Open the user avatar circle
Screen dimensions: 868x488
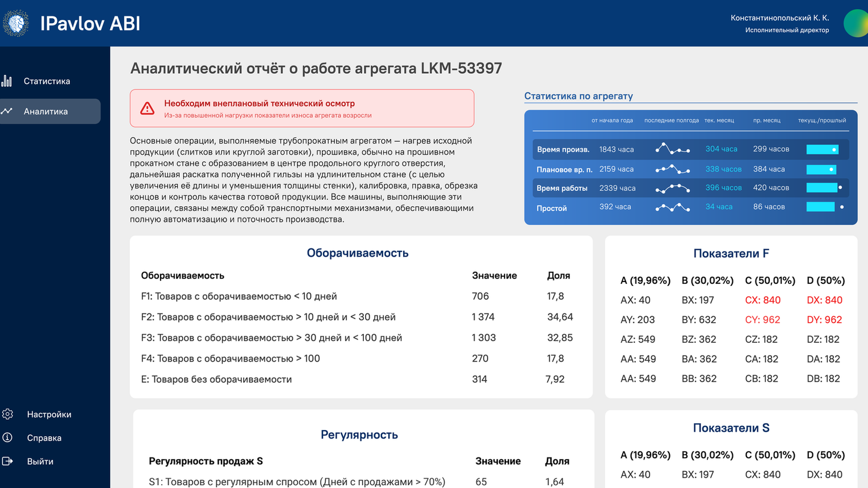tap(856, 23)
